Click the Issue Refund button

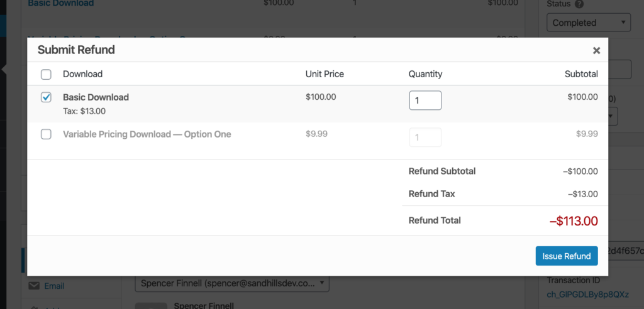tap(566, 256)
